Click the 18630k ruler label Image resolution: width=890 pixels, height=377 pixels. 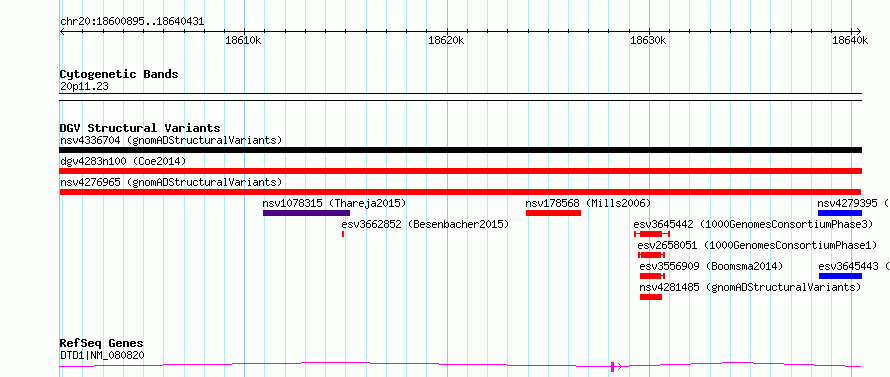point(648,41)
